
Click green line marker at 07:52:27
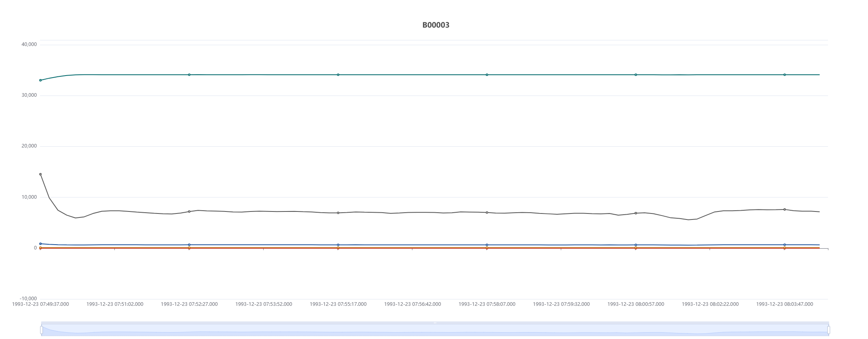[189, 75]
